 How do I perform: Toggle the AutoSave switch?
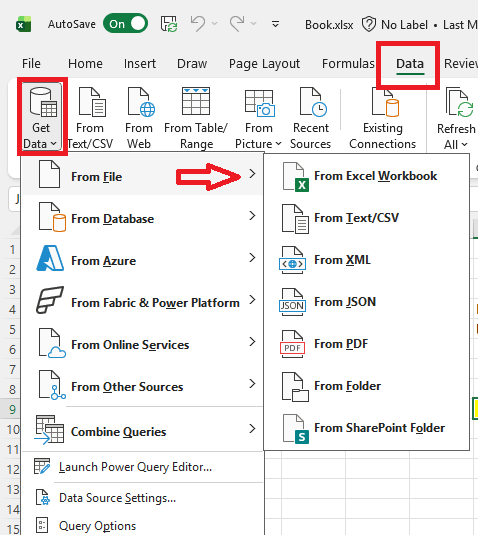click(125, 24)
